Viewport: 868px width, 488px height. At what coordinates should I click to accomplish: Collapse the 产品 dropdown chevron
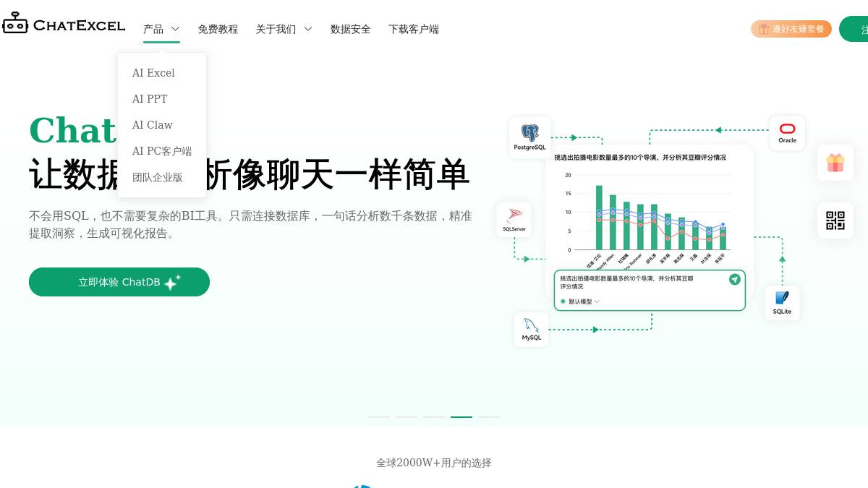click(x=175, y=29)
